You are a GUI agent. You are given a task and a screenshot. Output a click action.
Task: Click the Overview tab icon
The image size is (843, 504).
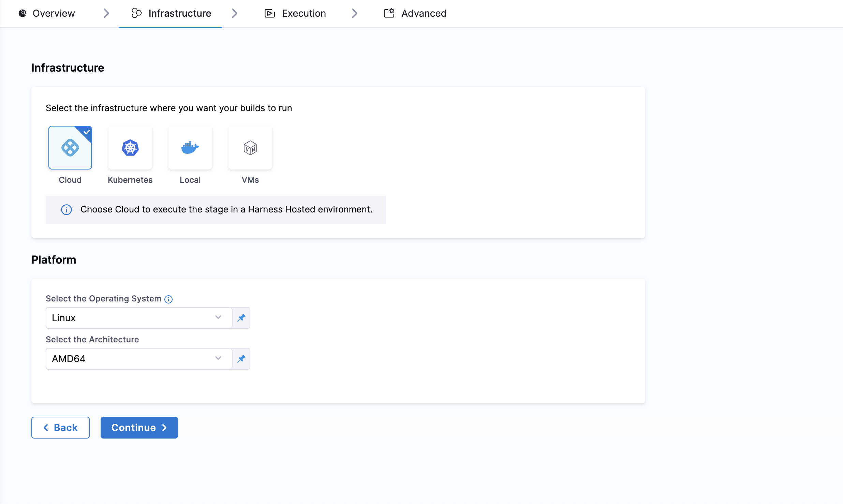point(23,13)
